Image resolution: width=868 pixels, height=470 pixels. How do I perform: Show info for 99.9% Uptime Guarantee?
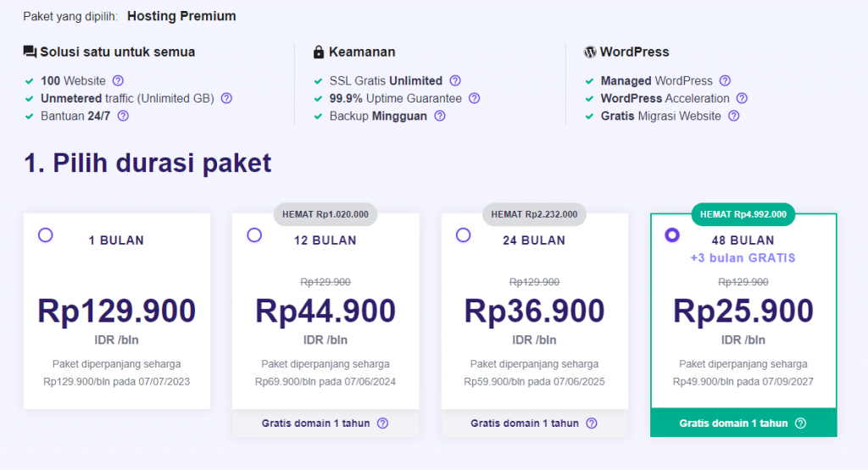tap(475, 98)
